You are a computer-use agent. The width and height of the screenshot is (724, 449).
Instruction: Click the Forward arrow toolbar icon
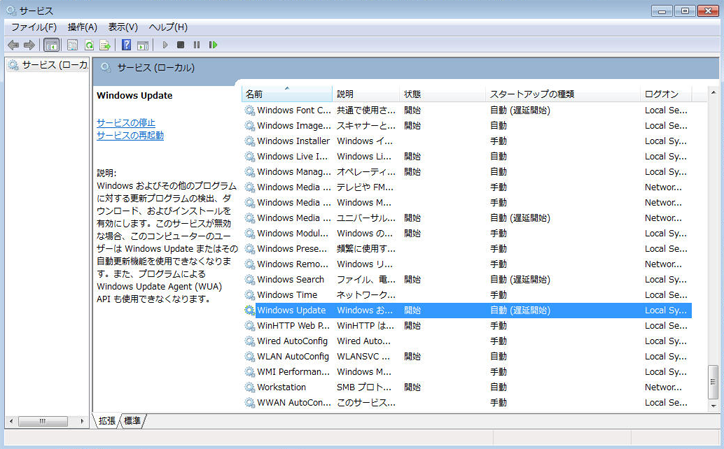[x=29, y=45]
